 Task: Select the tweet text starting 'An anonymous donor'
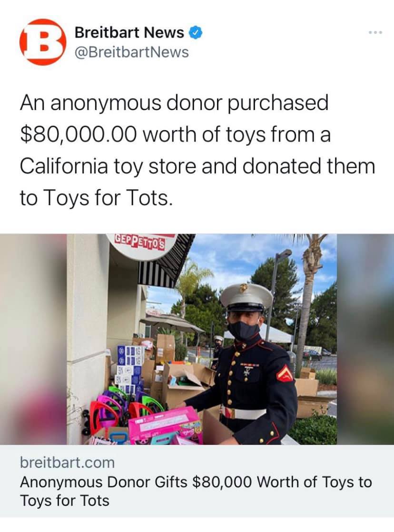point(197,150)
